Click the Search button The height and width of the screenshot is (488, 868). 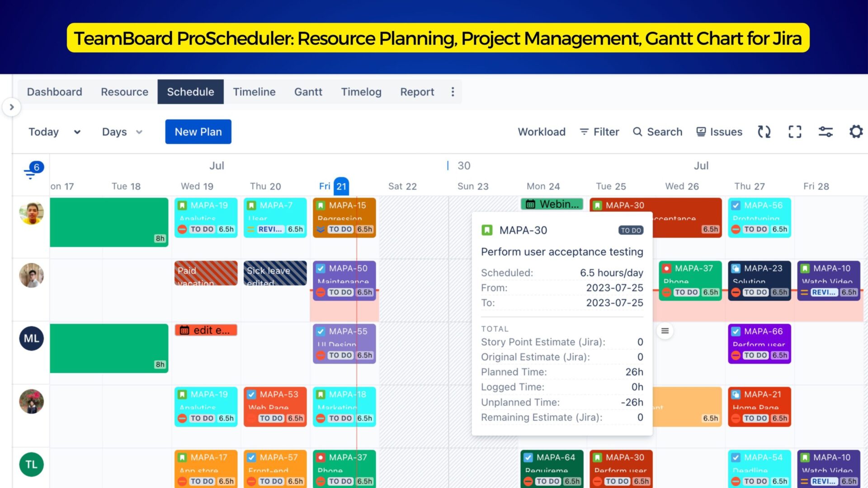[657, 132]
